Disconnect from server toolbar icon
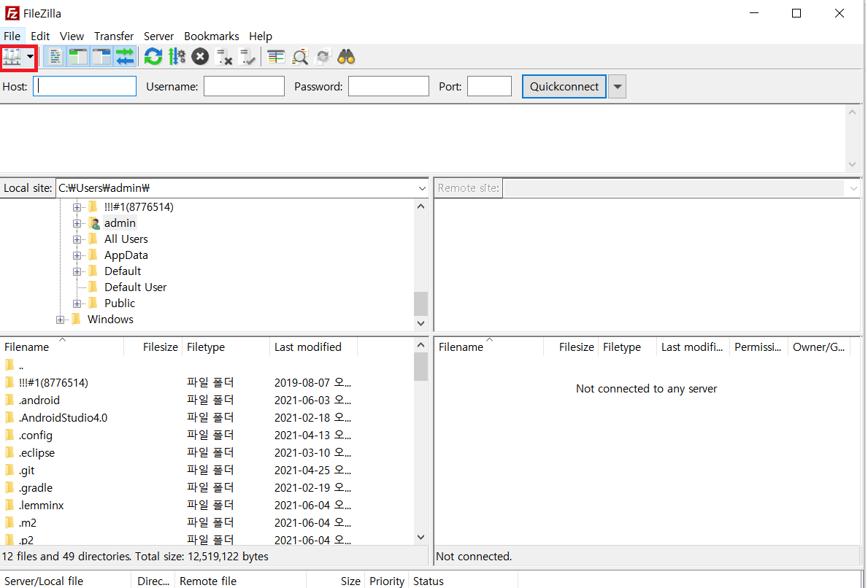The width and height of the screenshot is (868, 588). pyautogui.click(x=223, y=57)
